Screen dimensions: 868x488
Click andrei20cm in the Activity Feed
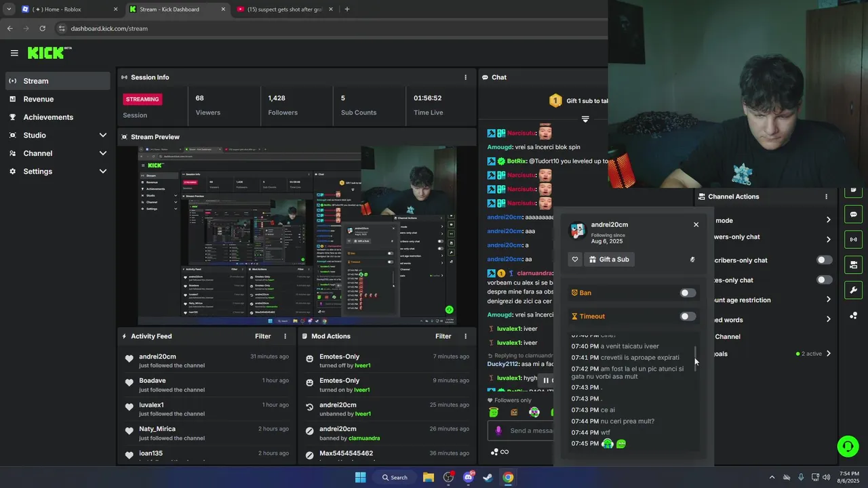point(157,357)
